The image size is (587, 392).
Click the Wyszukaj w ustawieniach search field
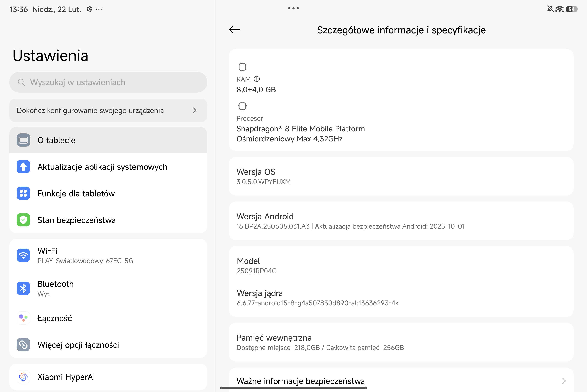click(108, 82)
